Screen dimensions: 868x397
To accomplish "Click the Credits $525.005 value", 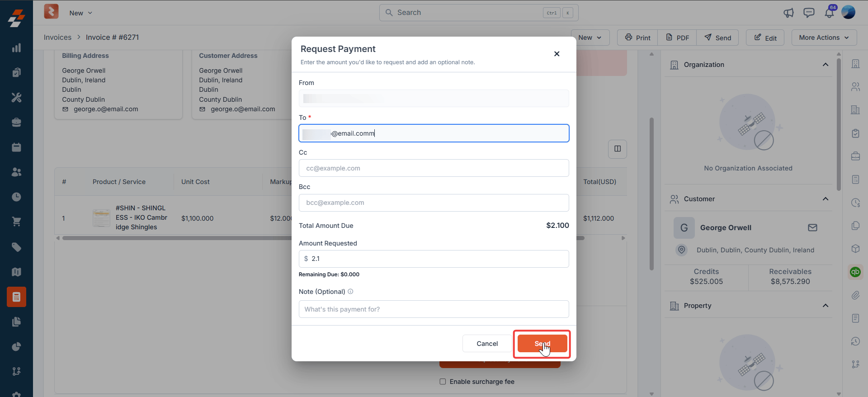I will pos(706,281).
